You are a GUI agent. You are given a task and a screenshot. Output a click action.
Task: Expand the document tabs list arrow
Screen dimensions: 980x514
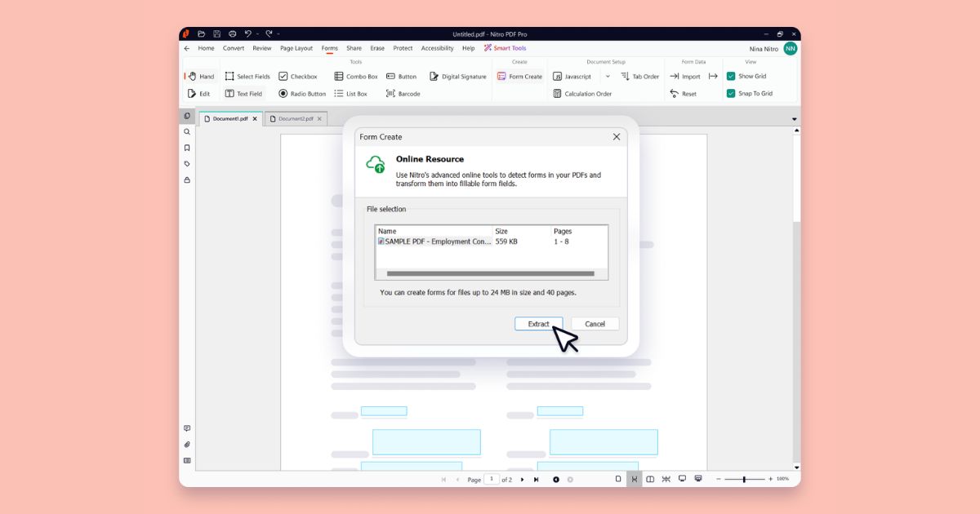795,119
